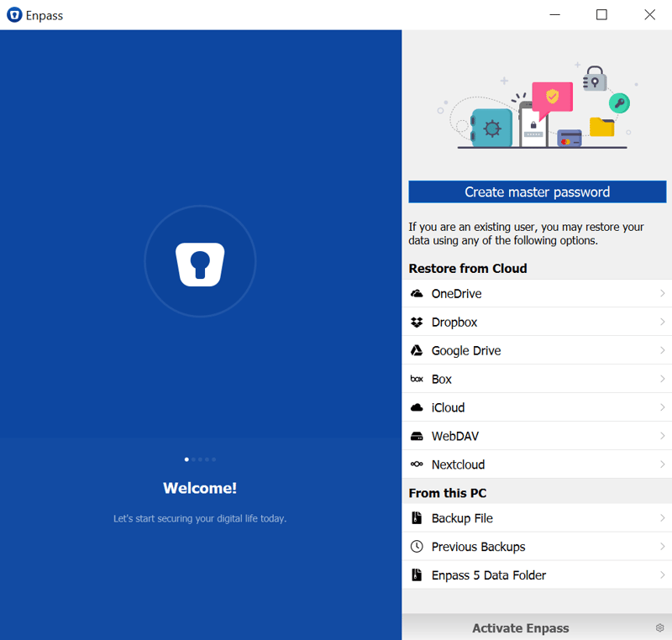Click the 'From this PC' section heading

(x=448, y=493)
